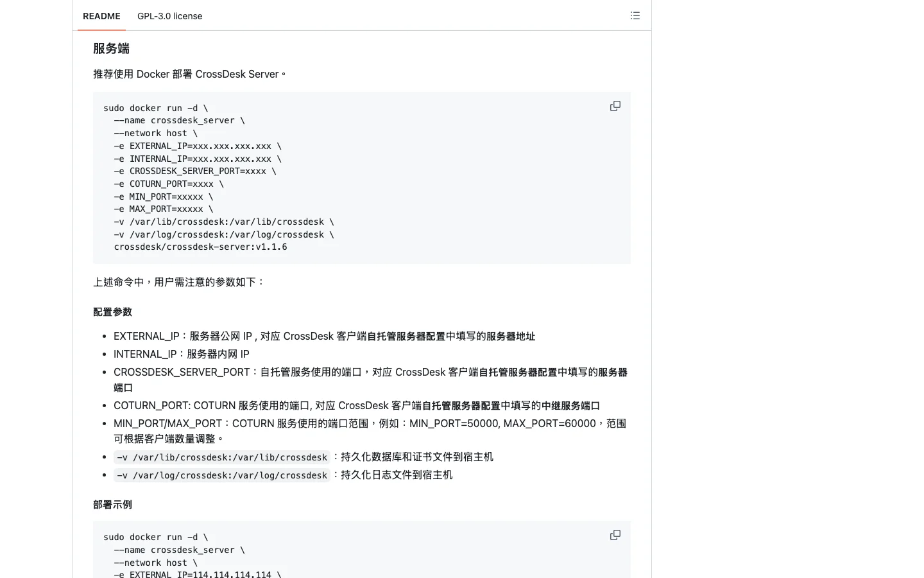Click 持久化日志文件到宿主机 text
Viewport: 924px width, 578px height.
click(397, 475)
